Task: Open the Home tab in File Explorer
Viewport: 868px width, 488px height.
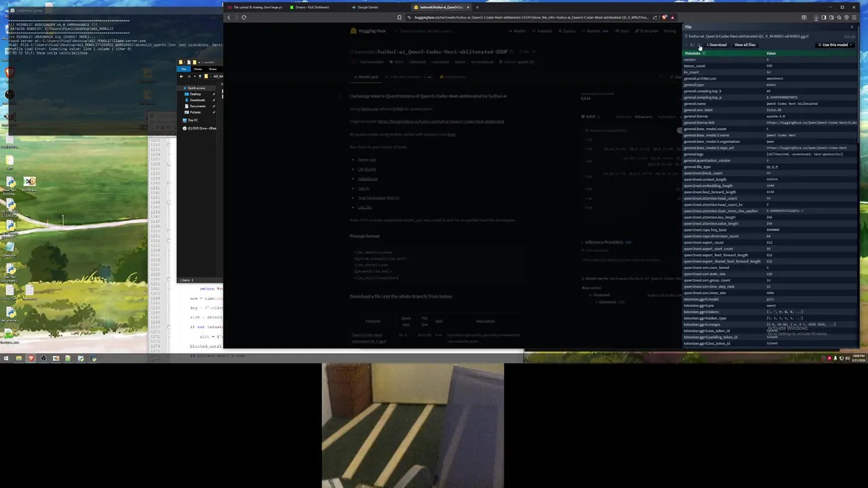Action: 198,69
